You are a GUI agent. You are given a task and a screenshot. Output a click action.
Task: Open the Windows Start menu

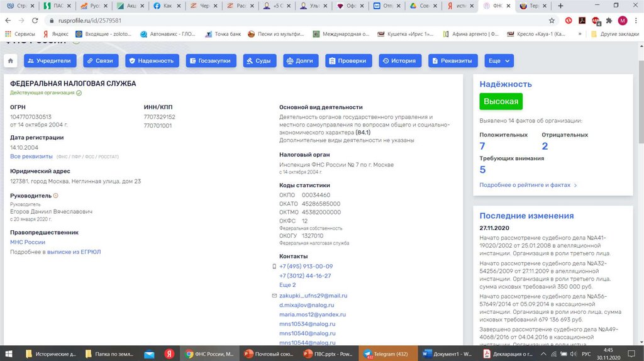[x=9, y=353]
